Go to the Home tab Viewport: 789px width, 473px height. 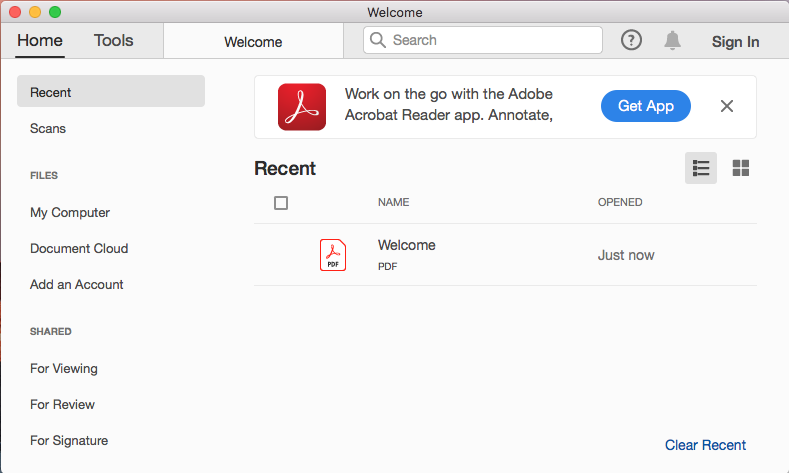coord(40,41)
